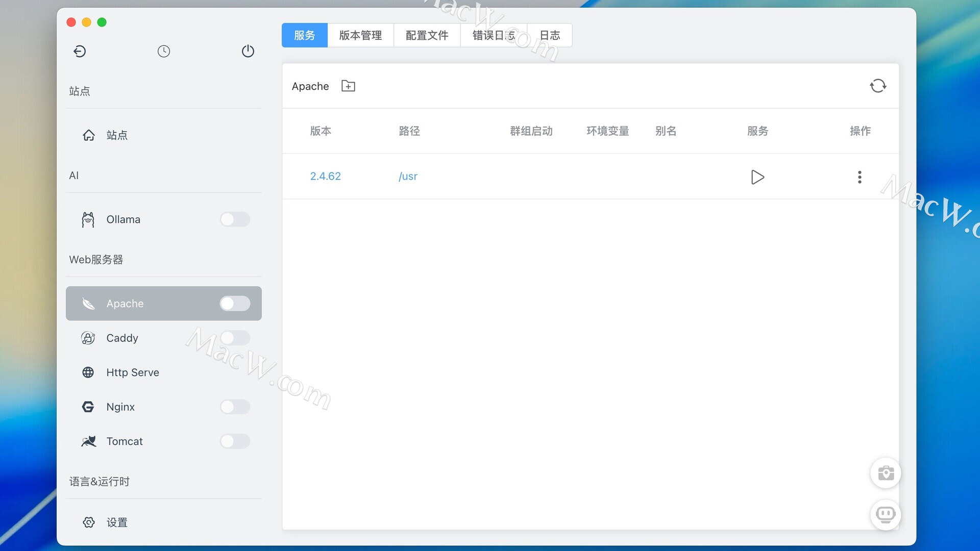The width and height of the screenshot is (980, 551).
Task: Click the 路径 column header
Action: 409,131
